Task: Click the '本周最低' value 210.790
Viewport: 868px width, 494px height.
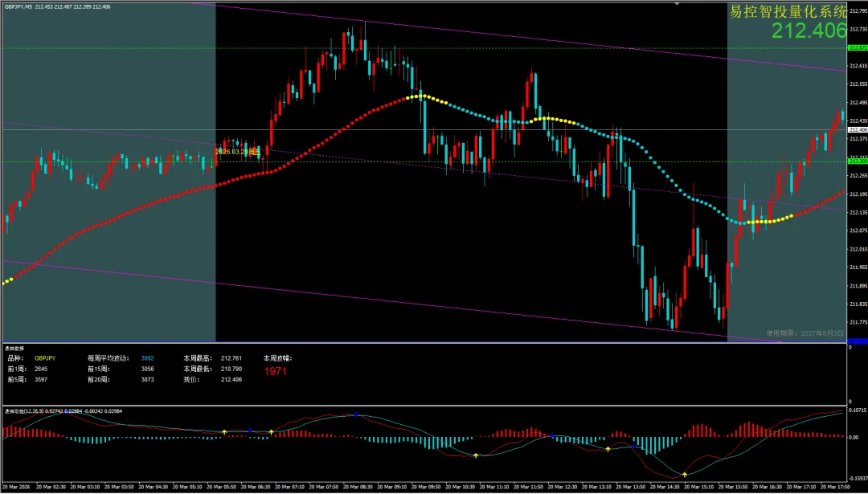Action: coord(231,369)
